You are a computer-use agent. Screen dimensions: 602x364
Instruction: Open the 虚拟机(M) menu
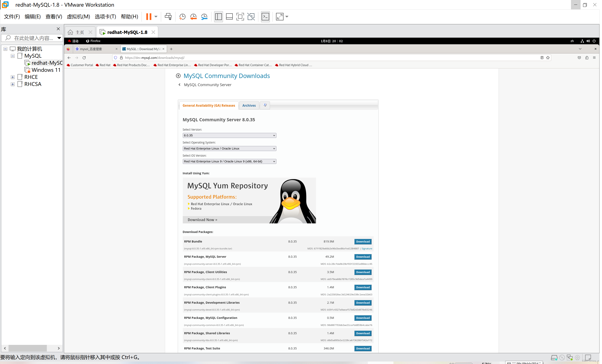[78, 16]
